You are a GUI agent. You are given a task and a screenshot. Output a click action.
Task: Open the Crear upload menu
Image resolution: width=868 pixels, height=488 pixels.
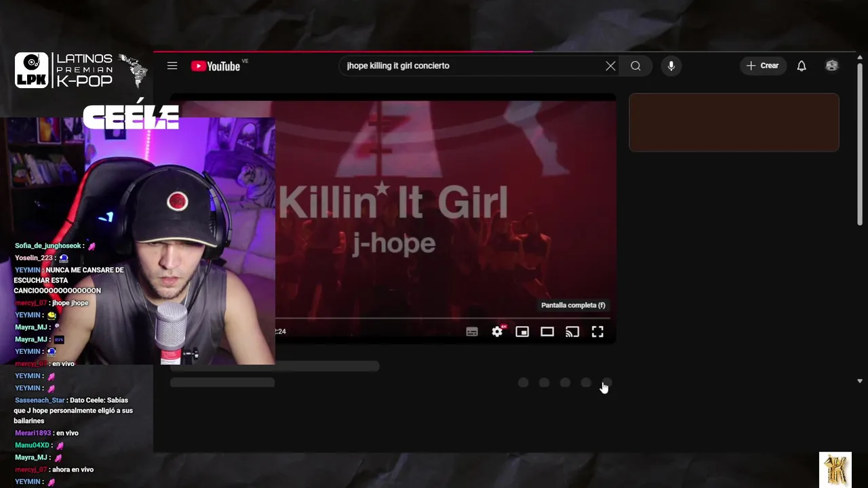point(762,66)
